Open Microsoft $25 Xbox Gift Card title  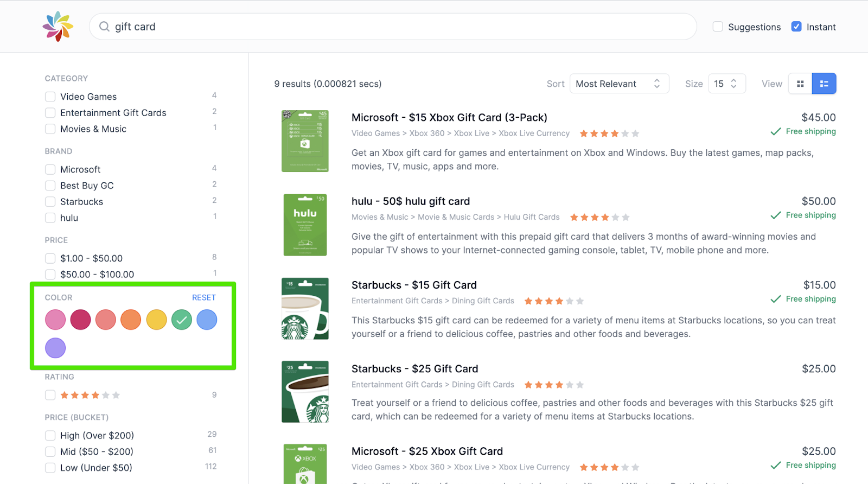[427, 451]
